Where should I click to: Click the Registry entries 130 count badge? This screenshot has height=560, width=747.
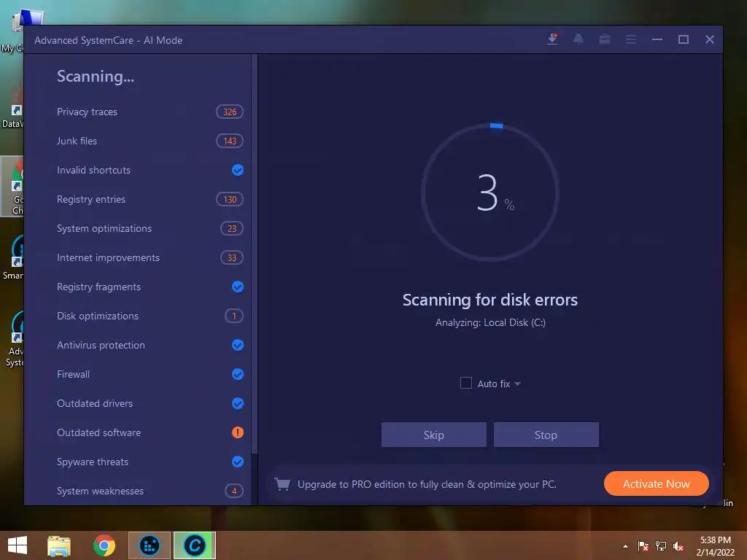point(230,199)
